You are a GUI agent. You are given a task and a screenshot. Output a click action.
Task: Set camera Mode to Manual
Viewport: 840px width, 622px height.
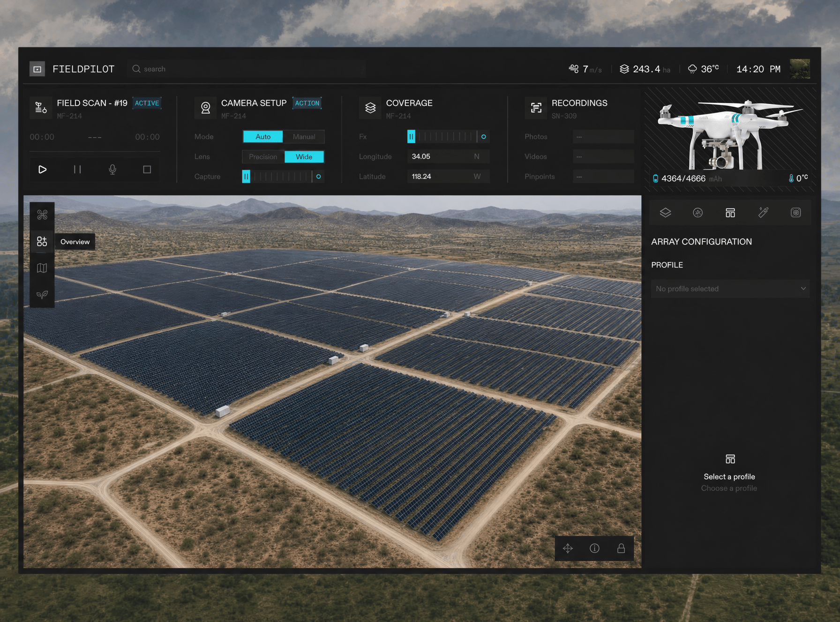[x=304, y=137]
